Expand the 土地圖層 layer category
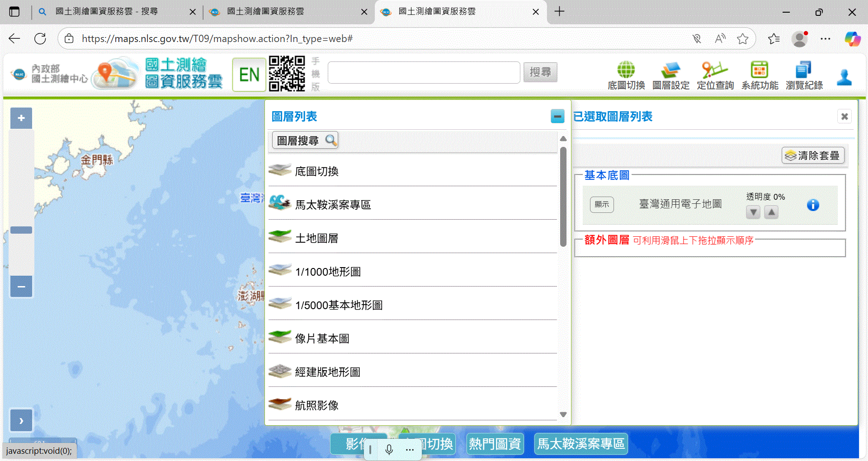The image size is (868, 461). coord(316,238)
